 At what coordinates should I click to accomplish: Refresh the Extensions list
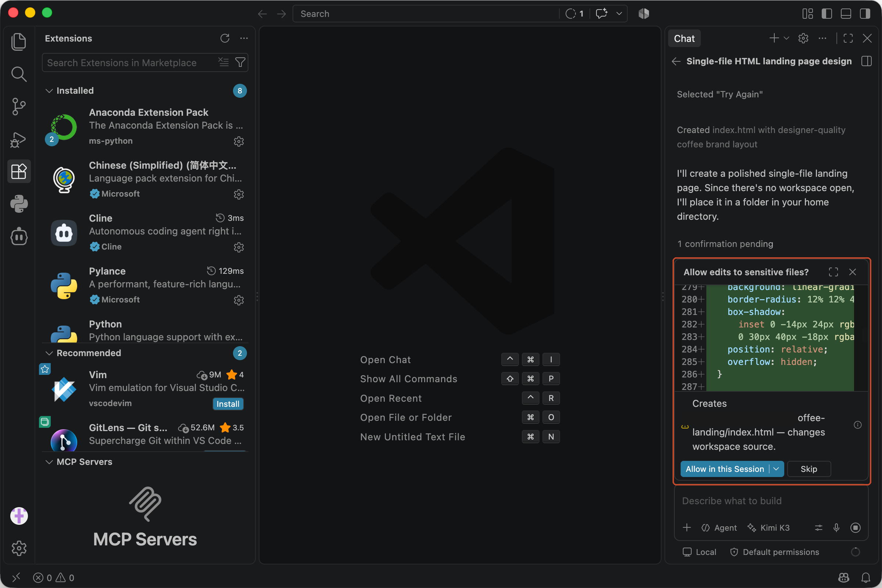pos(225,38)
